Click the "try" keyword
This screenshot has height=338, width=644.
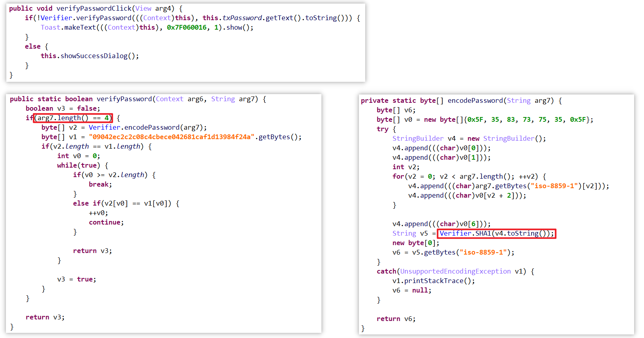point(383,129)
